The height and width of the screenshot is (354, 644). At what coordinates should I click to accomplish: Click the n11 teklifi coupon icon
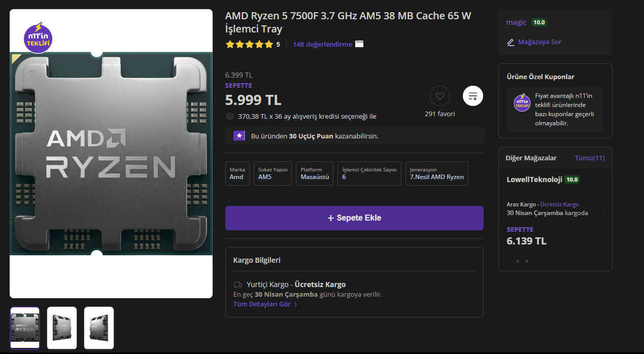[522, 103]
